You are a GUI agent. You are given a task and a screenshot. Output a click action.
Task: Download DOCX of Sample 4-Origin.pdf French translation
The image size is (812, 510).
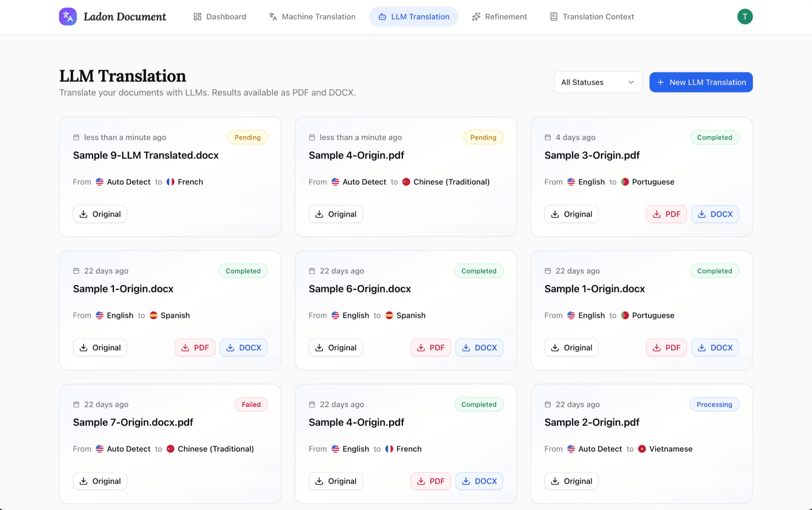(479, 481)
